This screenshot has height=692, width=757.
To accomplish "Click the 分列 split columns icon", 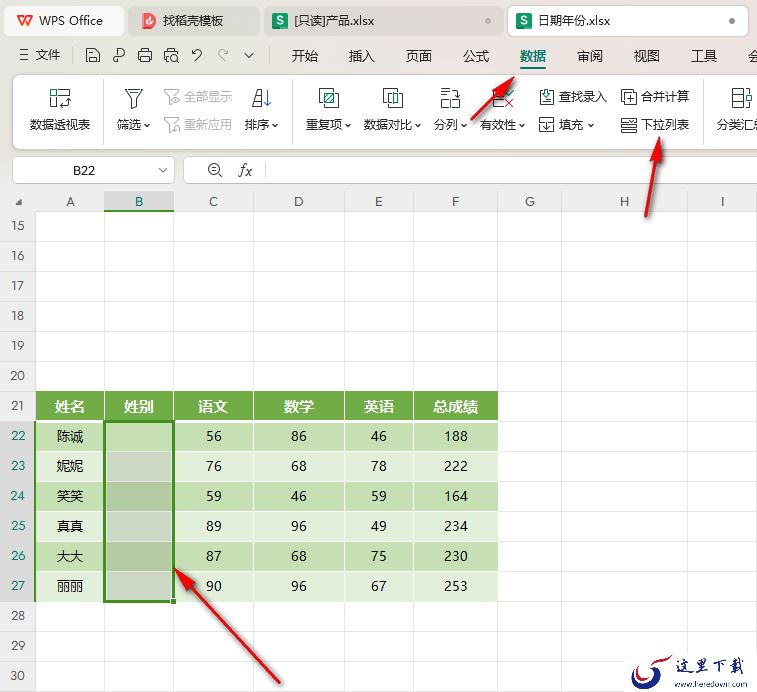I will coord(450,98).
